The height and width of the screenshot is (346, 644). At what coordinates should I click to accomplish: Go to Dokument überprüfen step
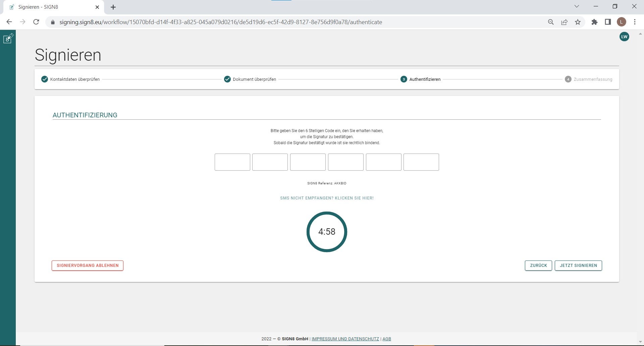250,79
